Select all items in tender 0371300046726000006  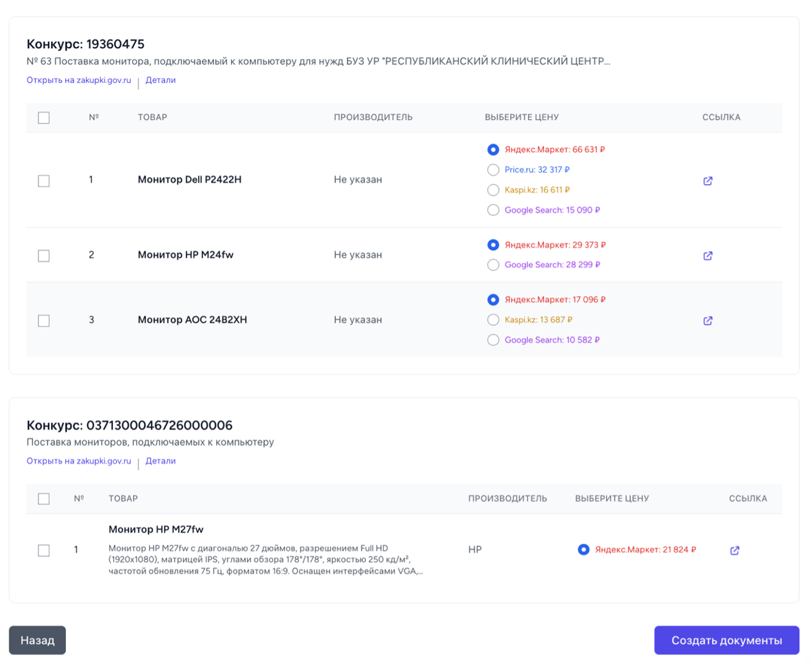point(44,499)
